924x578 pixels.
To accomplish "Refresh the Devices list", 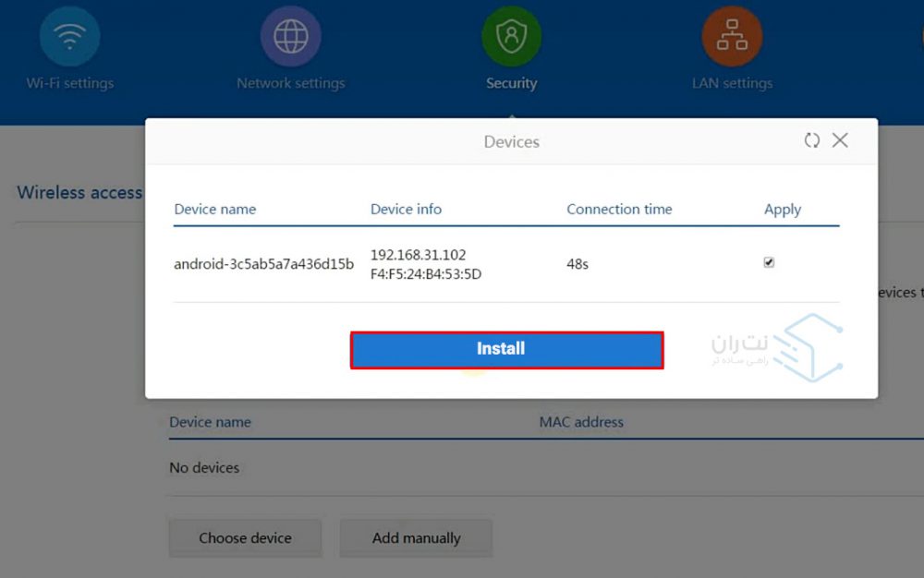I will (x=811, y=140).
